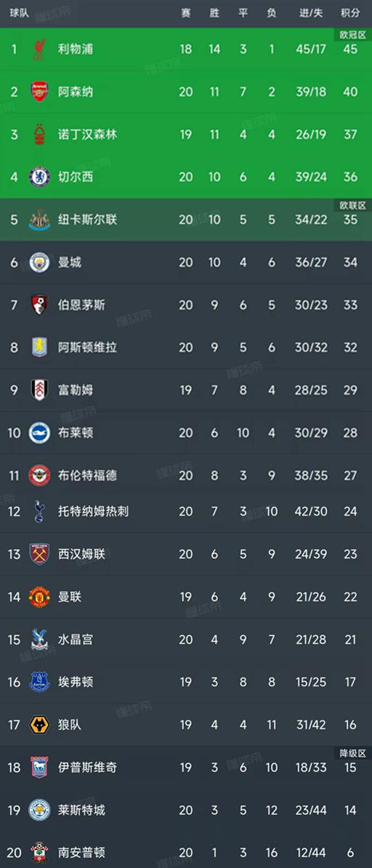372x868 pixels.
Task: Click the Manchester United red crest
Action: (x=39, y=597)
